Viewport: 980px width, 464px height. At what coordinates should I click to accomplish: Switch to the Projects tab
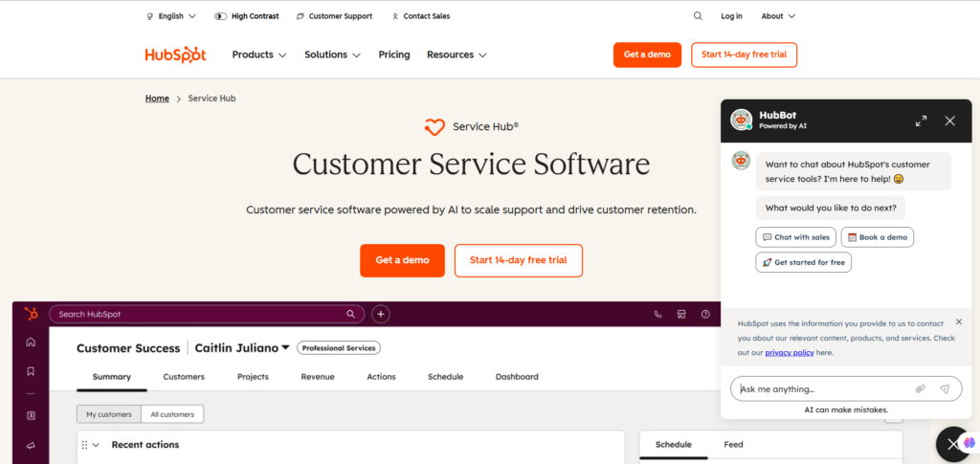[x=253, y=377]
